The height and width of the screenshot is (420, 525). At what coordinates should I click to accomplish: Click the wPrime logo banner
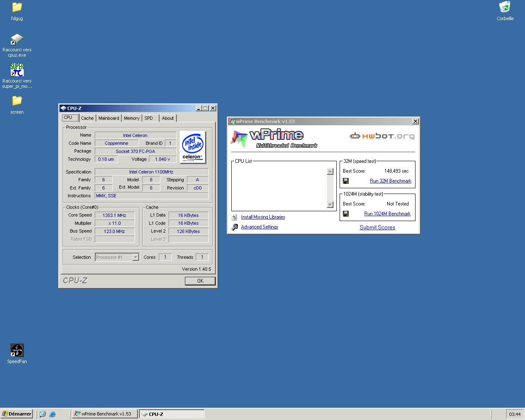click(x=274, y=139)
